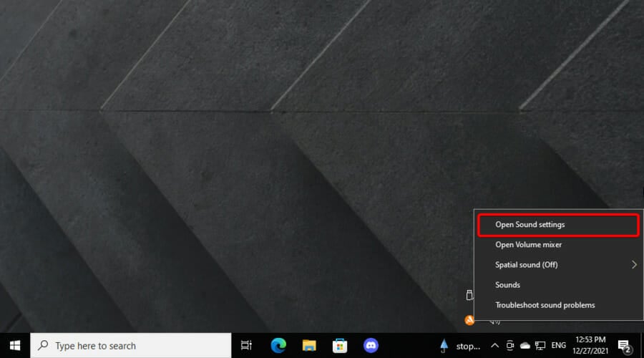The width and height of the screenshot is (644, 358).
Task: Open the Windows Start menu
Action: (x=15, y=346)
